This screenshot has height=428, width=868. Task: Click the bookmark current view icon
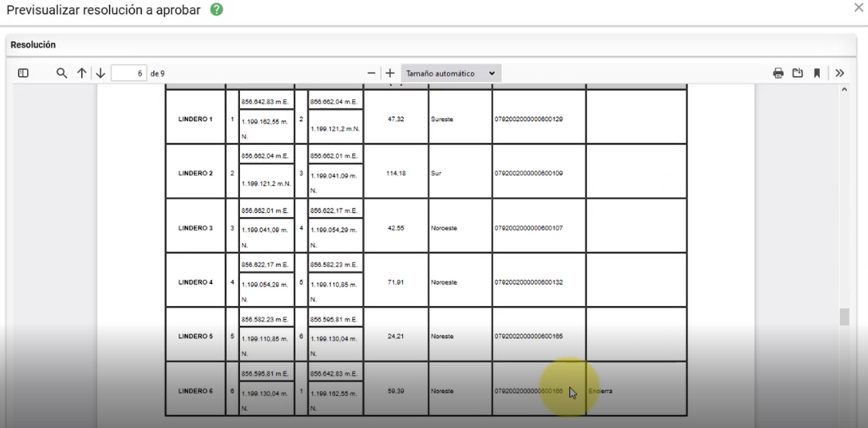pyautogui.click(x=817, y=73)
